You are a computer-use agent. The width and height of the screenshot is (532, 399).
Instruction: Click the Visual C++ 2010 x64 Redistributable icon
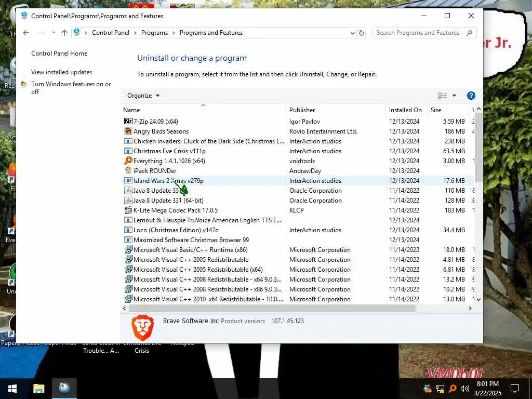point(128,299)
